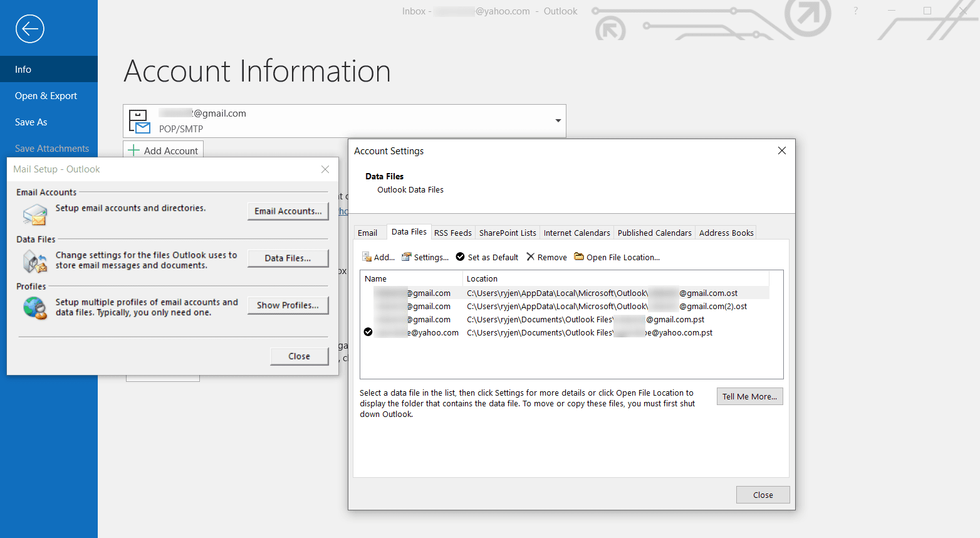Open the SharePoint Lists tab
Screen dimensions: 980x538
tap(508, 233)
